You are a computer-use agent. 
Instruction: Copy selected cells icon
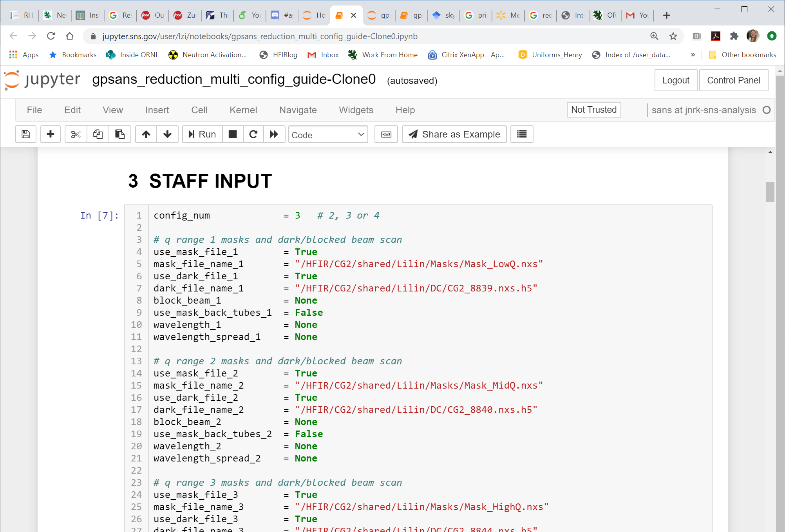(98, 134)
